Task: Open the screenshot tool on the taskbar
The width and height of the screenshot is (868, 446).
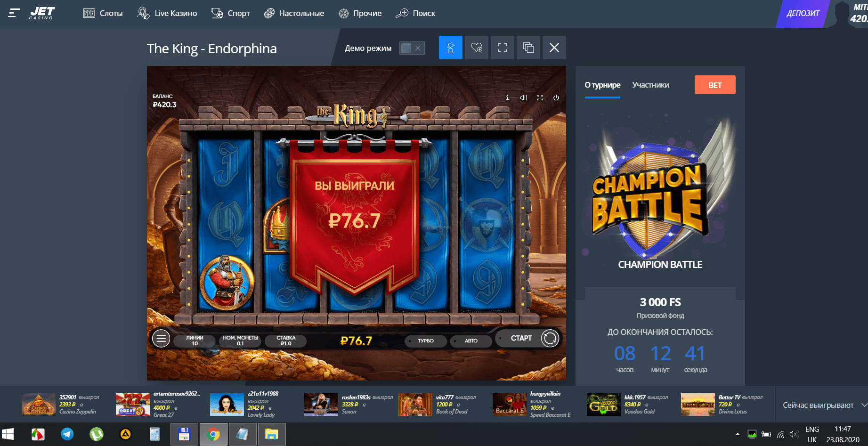Action: pyautogui.click(x=38, y=434)
